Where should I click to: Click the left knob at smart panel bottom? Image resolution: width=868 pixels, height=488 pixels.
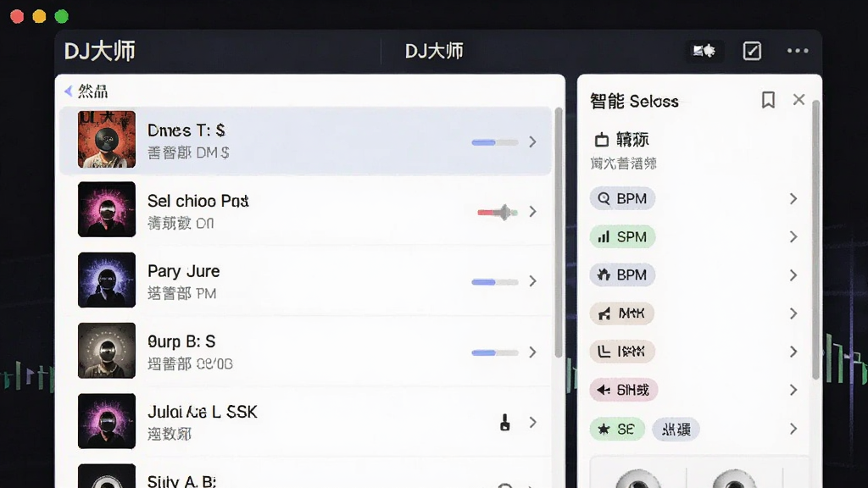pyautogui.click(x=638, y=478)
